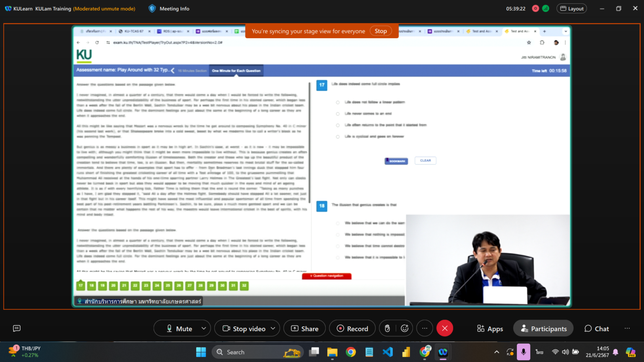Click the raise hand icon
This screenshot has width=644, height=362.
click(x=387, y=328)
